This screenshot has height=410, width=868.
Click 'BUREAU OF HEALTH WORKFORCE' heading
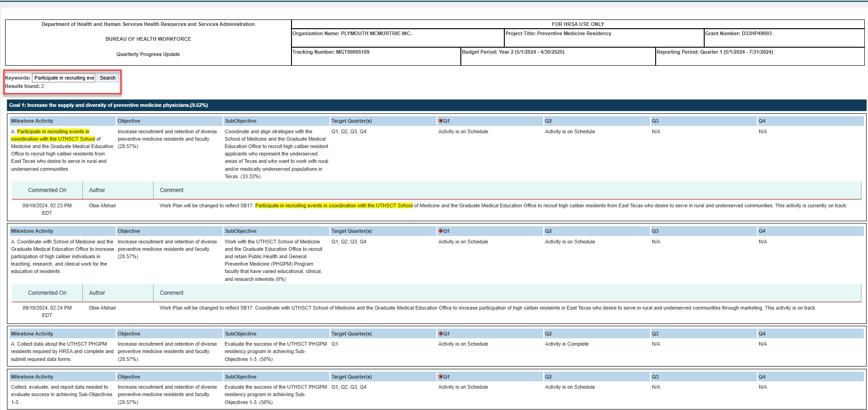[x=148, y=39]
